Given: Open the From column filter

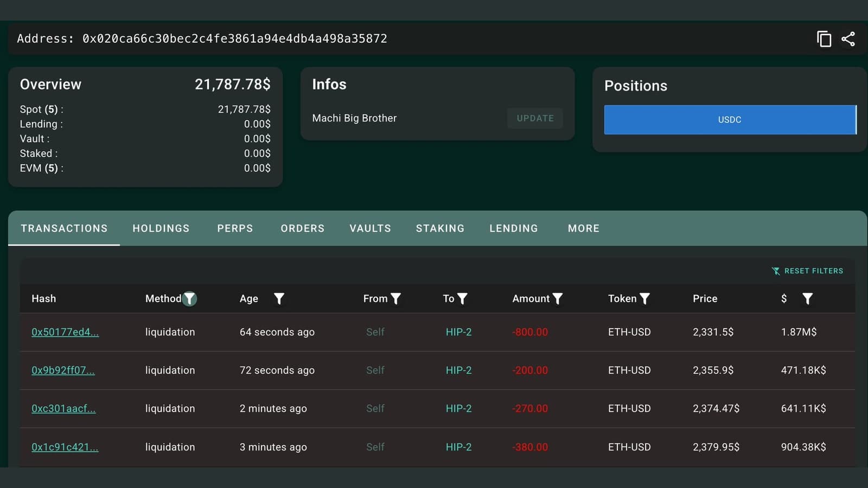Looking at the screenshot, I should (396, 299).
